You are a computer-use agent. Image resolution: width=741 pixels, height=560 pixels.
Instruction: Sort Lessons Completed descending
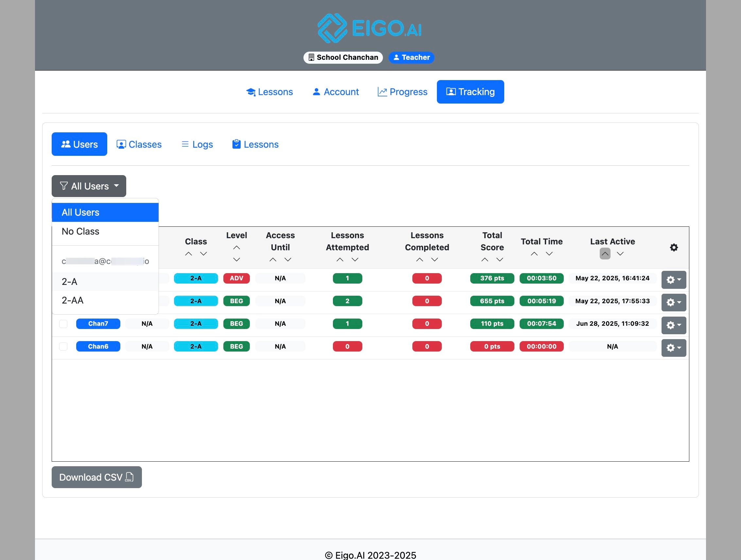435,260
